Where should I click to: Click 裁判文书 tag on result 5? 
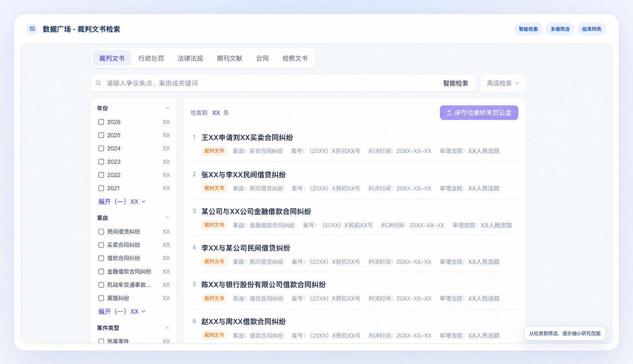(214, 298)
